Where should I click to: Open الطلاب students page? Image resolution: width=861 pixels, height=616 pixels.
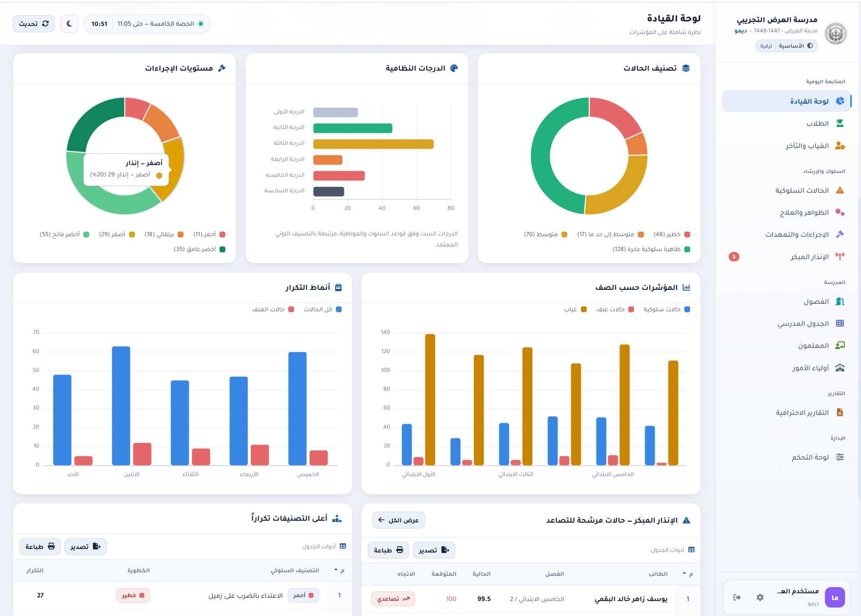click(x=787, y=124)
